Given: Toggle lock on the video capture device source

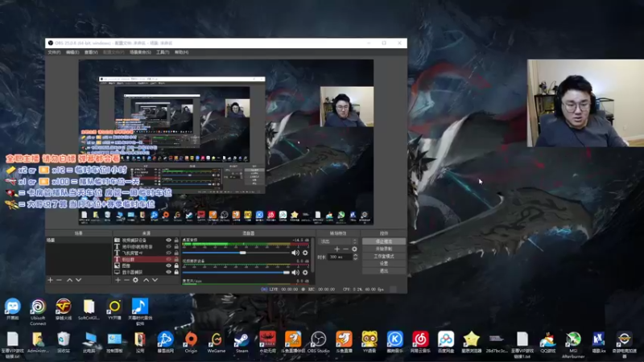Looking at the screenshot, I should (x=176, y=240).
